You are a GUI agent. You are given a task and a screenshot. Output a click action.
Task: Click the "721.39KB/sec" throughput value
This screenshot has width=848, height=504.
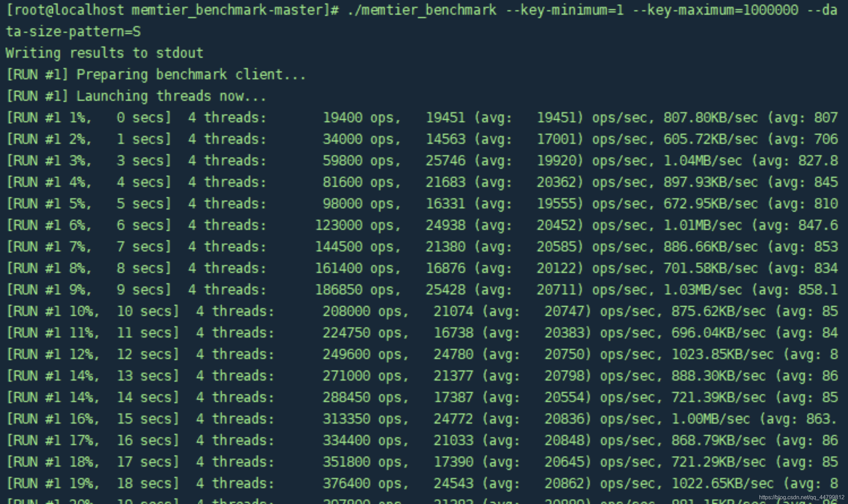(x=719, y=398)
